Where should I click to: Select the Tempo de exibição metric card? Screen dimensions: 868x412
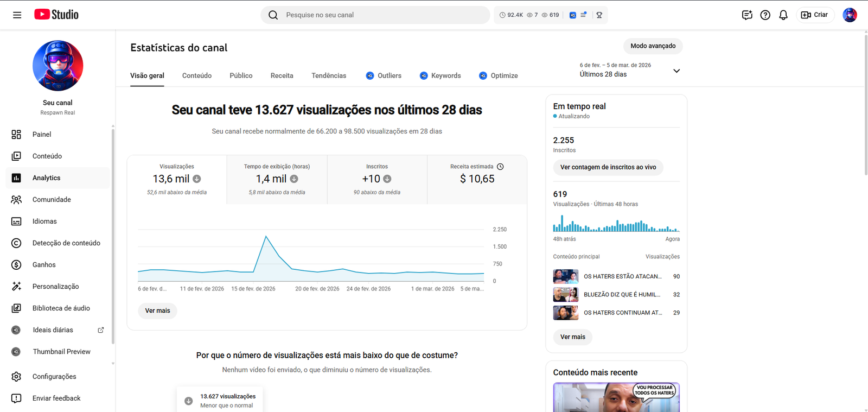pos(277,180)
